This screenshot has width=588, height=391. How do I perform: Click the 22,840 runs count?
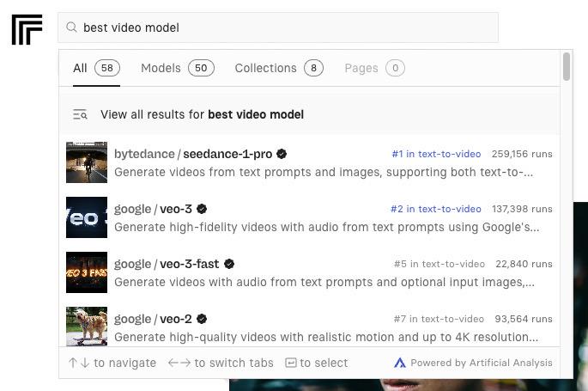click(524, 264)
